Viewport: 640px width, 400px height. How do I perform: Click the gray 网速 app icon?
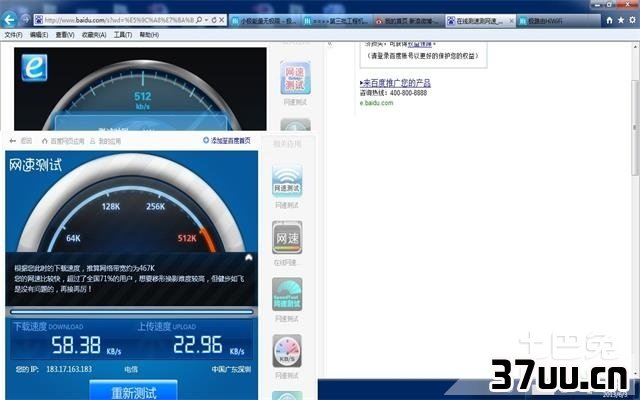pos(287,238)
